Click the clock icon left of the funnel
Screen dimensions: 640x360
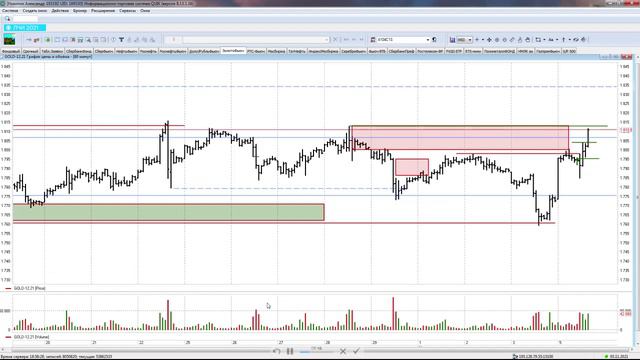tap(113, 40)
